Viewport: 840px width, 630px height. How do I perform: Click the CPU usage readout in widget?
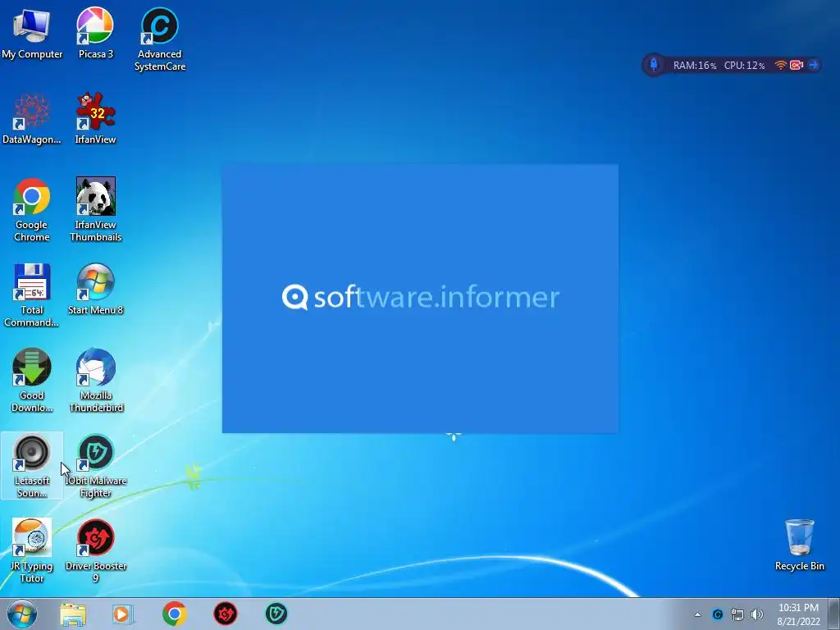click(x=744, y=66)
